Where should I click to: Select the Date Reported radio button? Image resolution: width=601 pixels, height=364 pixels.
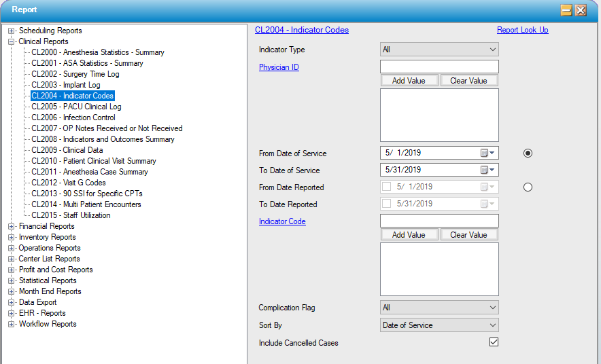(528, 187)
